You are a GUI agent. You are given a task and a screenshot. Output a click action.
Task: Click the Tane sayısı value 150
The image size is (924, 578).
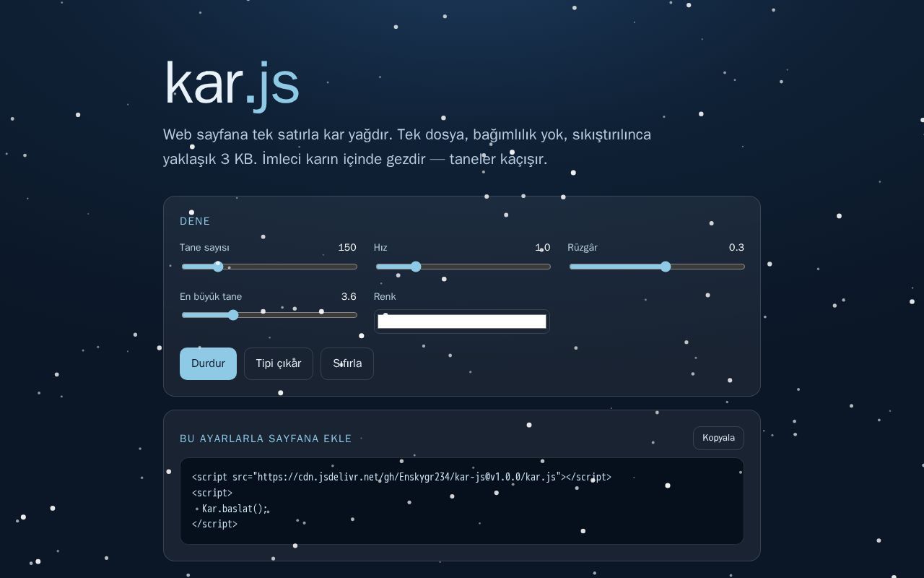click(347, 247)
